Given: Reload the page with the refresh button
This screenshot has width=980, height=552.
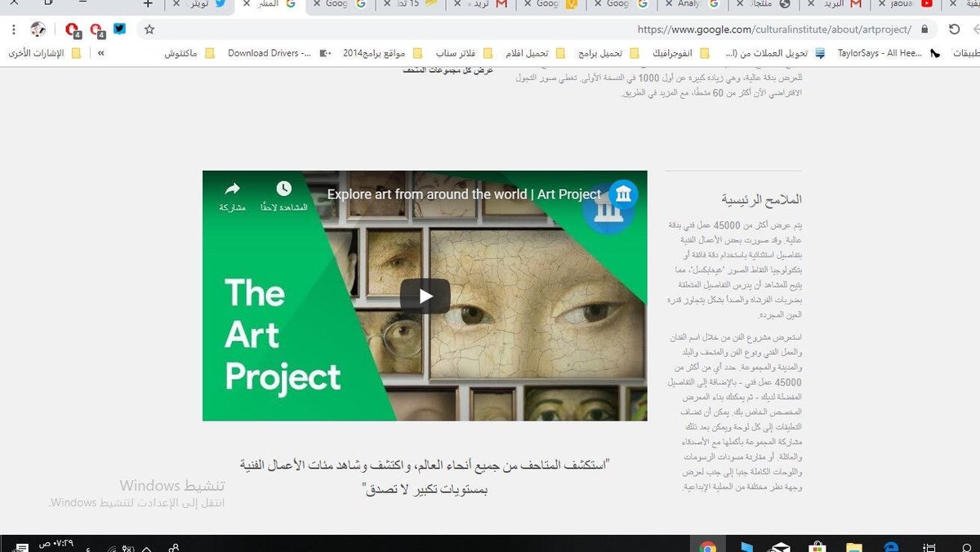Looking at the screenshot, I should 954,29.
